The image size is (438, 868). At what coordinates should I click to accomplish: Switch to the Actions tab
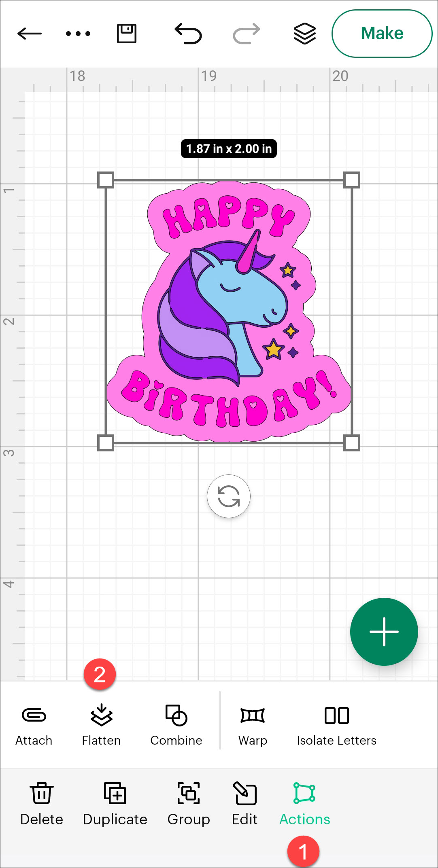[304, 803]
